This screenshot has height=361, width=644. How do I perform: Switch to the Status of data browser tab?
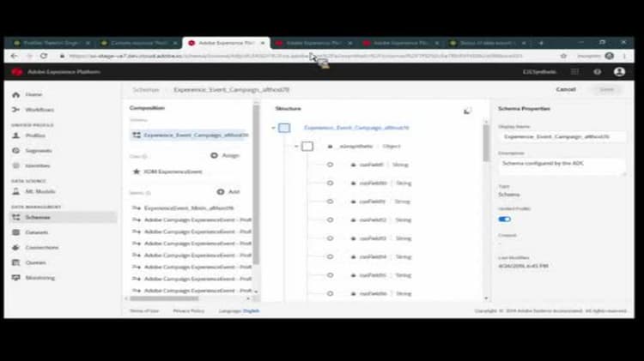coord(488,43)
